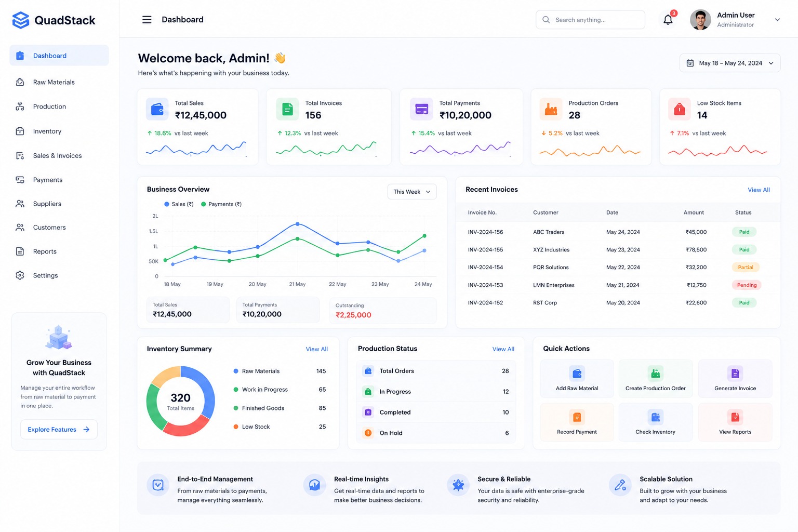Click the Outstanding ₹2,25,000 value
The width and height of the screenshot is (798, 532).
click(353, 315)
